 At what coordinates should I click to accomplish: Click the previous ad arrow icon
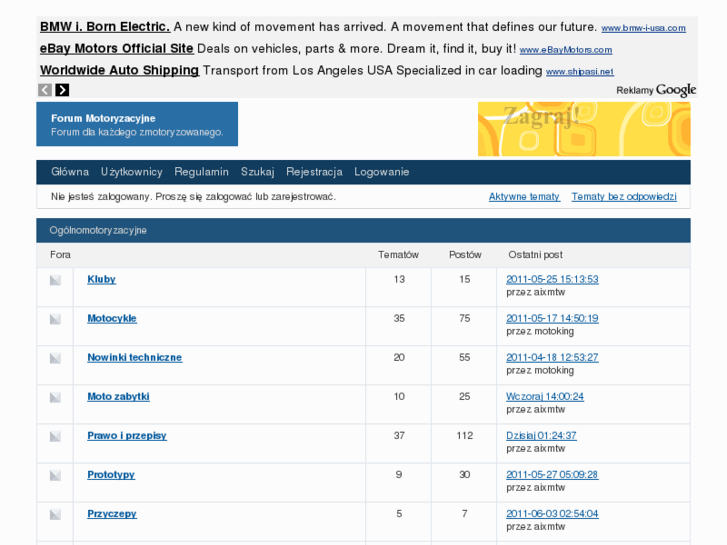[45, 90]
